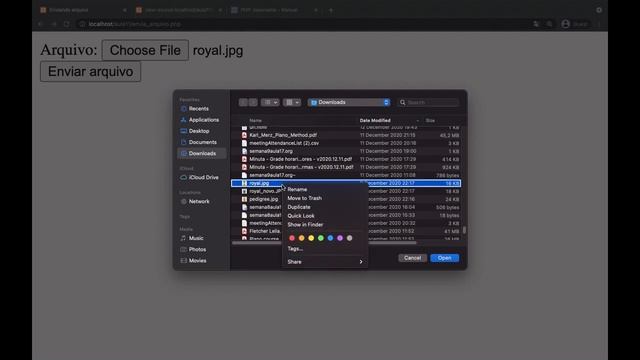Click the browser back arrow
This screenshot has height=360, width=640.
coord(40,24)
